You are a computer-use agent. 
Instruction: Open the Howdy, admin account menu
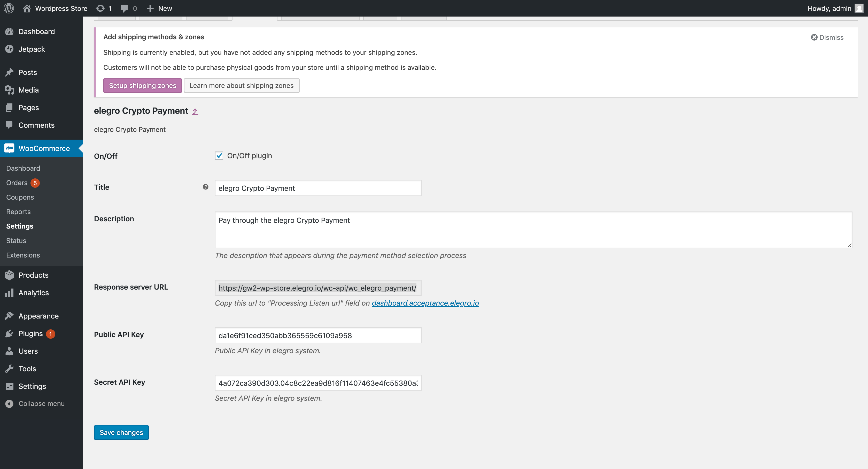[829, 8]
